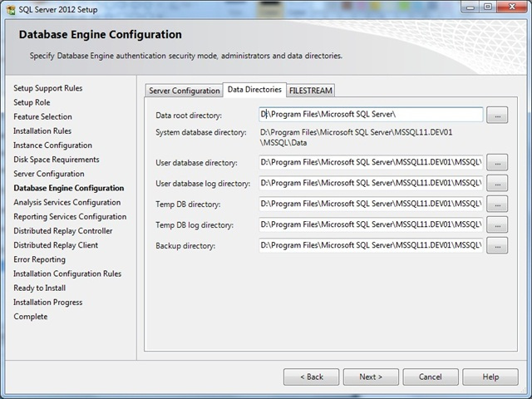Select the Error Reporting step
The height and width of the screenshot is (399, 532).
coord(39,259)
